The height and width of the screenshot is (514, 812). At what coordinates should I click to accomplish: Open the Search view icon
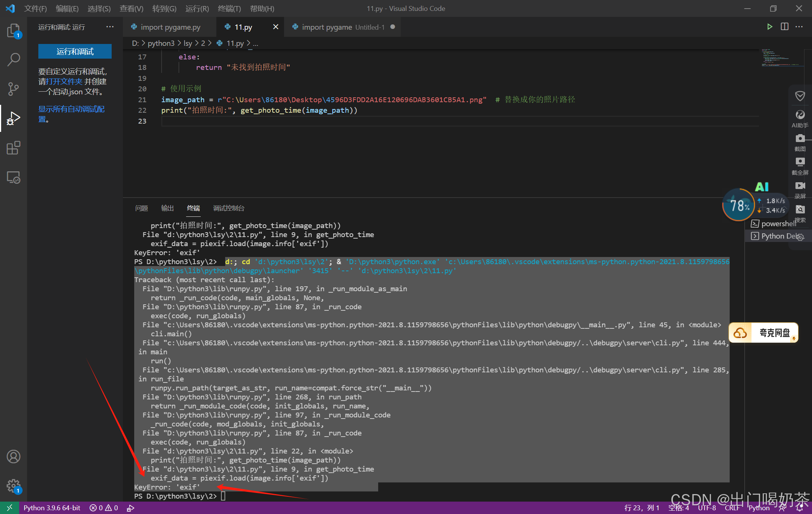[x=14, y=59]
